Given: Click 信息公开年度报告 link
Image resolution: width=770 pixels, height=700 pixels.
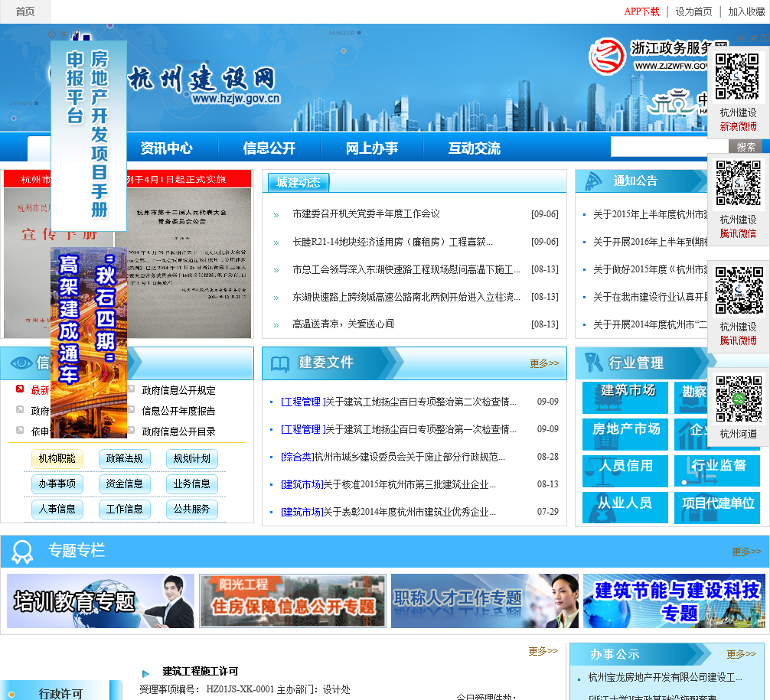Looking at the screenshot, I should point(178,411).
